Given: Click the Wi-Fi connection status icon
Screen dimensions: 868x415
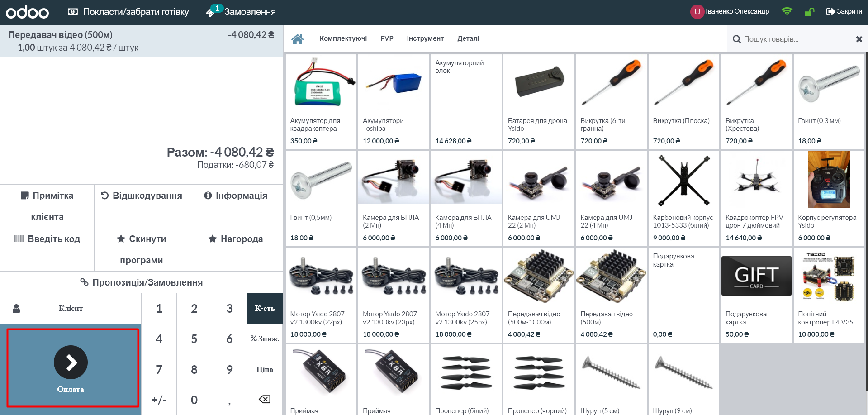Looking at the screenshot, I should 787,12.
